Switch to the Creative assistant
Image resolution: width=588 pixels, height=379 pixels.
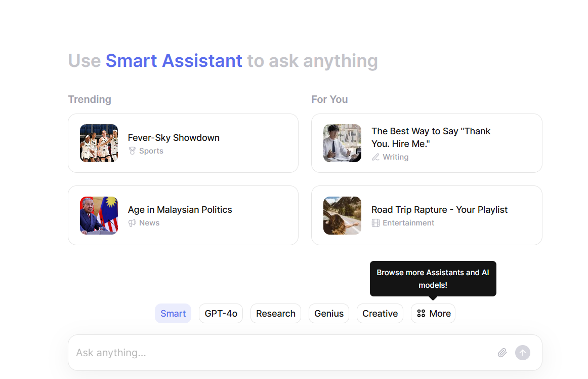point(380,314)
